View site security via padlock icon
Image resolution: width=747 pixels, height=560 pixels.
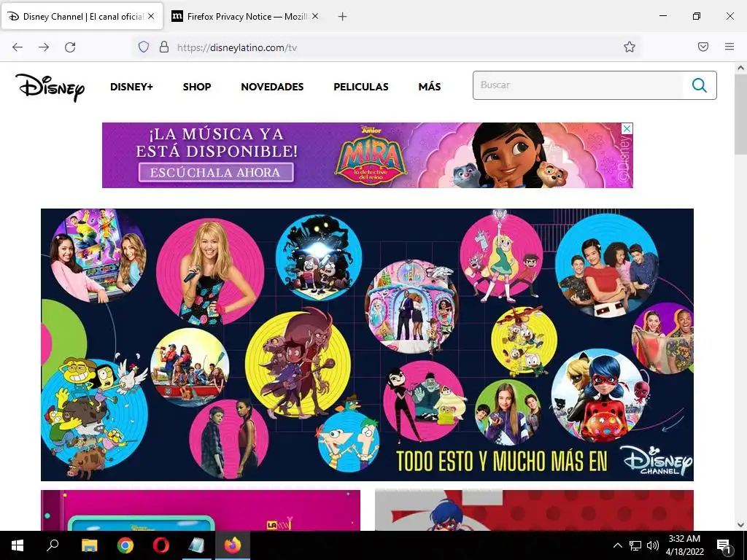(x=164, y=47)
